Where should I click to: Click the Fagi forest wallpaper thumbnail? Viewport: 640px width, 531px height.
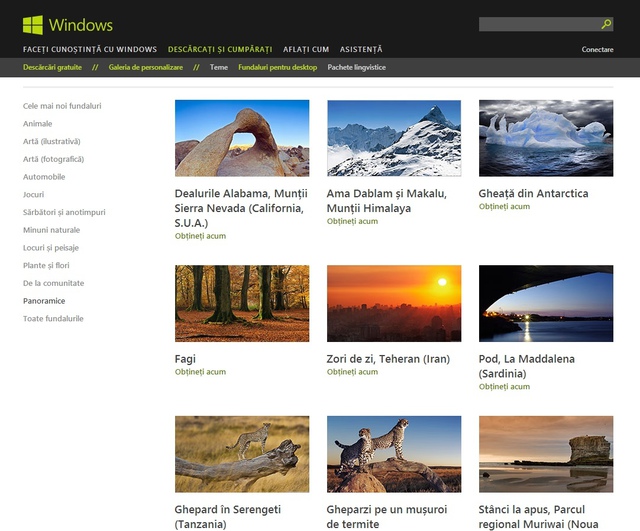[x=242, y=303]
